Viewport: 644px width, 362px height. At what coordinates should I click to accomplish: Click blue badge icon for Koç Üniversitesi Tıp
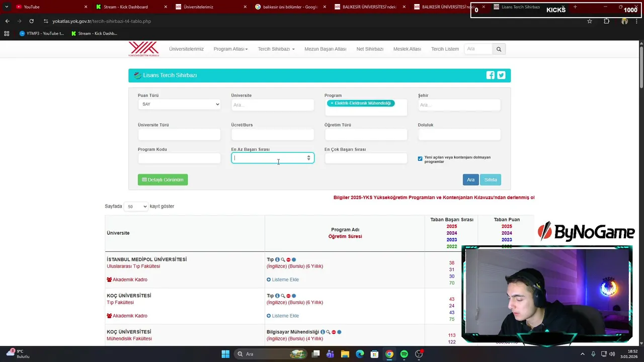pyautogui.click(x=294, y=296)
